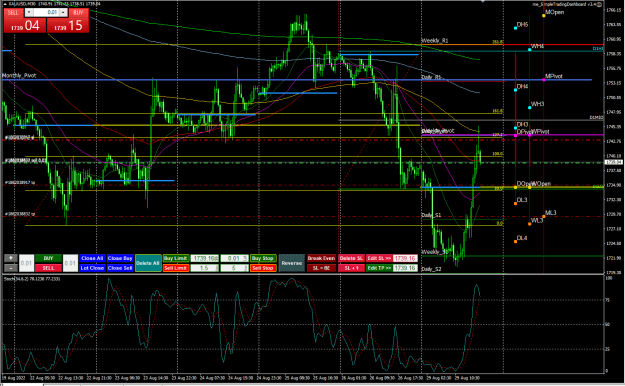Image resolution: width=625 pixels, height=386 pixels.
Task: Click the 22 Aug 13:00 time axis label
Action: point(71,378)
